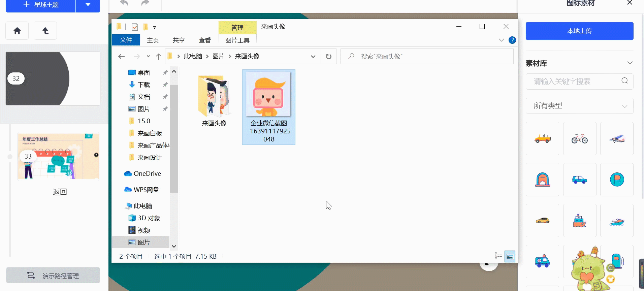The height and width of the screenshot is (291, 644).
Task: Open 演示路径管理
Action: pos(53,276)
